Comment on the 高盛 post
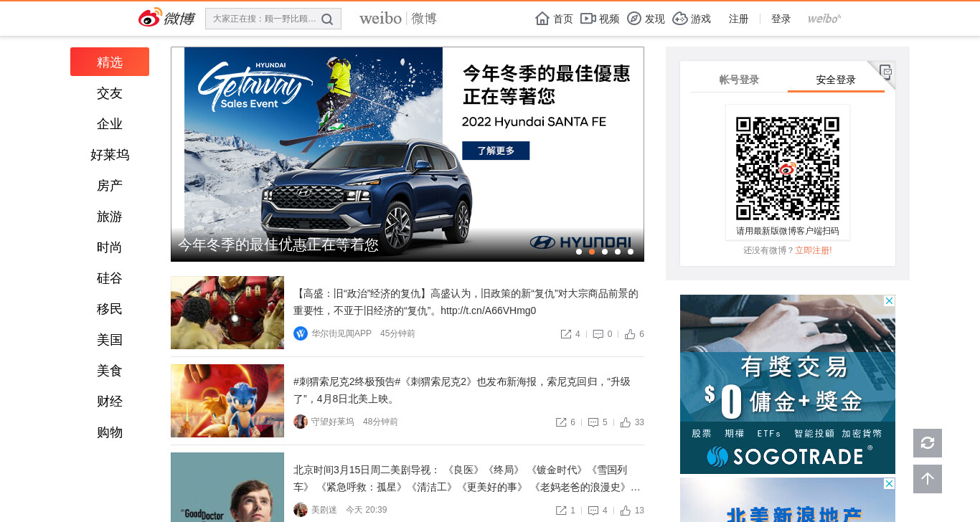Image resolution: width=980 pixels, height=522 pixels. click(598, 334)
